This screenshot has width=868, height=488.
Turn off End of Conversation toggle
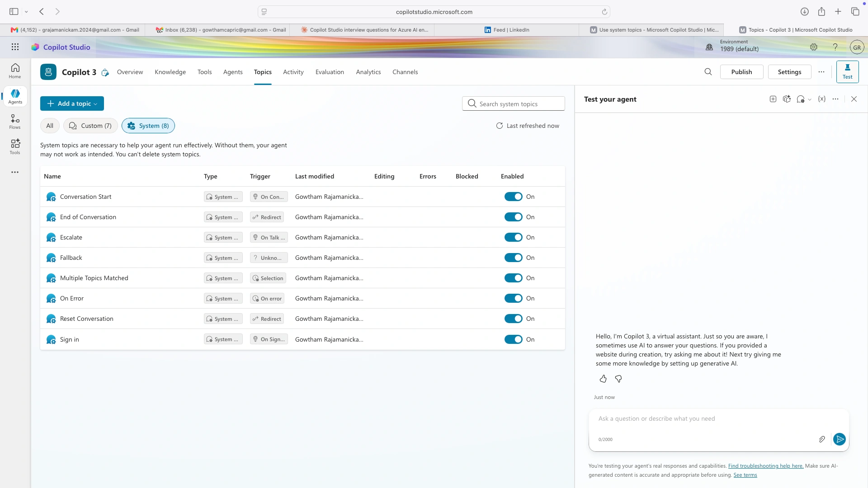click(x=514, y=217)
